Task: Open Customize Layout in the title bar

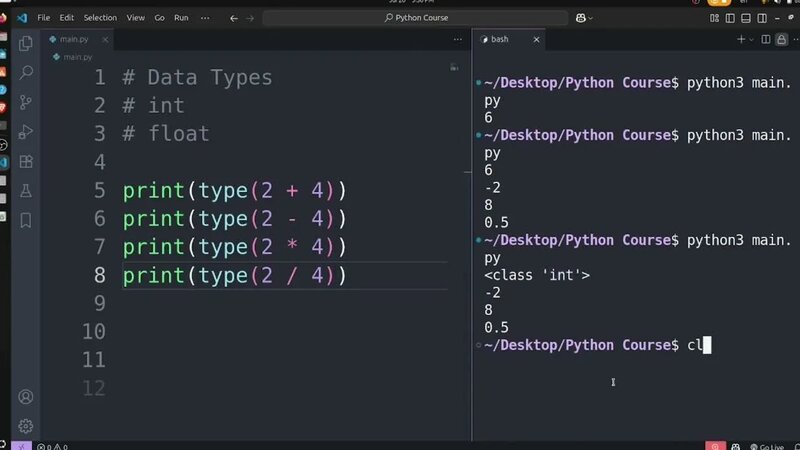Action: point(714,18)
